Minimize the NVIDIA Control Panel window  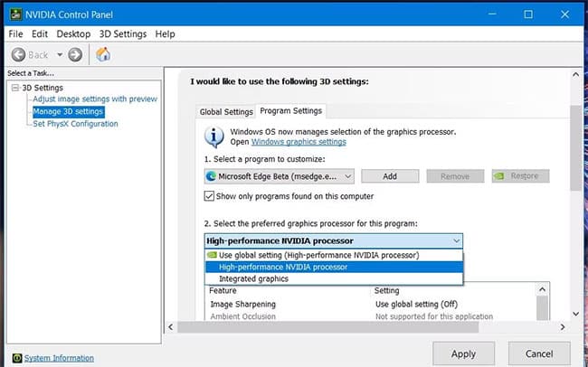492,14
